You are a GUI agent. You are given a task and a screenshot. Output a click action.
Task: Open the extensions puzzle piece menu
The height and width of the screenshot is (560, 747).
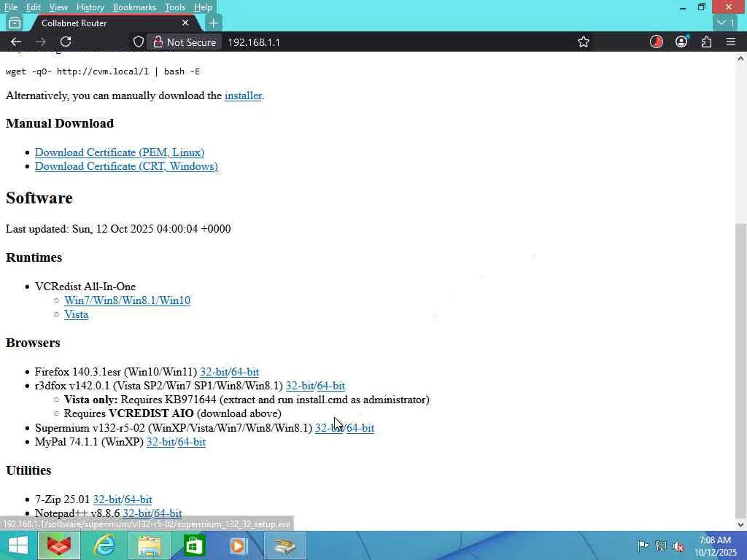(x=706, y=42)
